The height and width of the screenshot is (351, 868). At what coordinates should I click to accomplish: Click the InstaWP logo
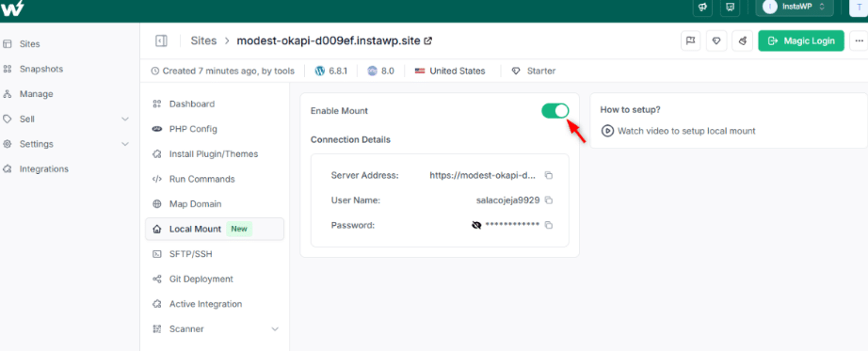point(11,8)
